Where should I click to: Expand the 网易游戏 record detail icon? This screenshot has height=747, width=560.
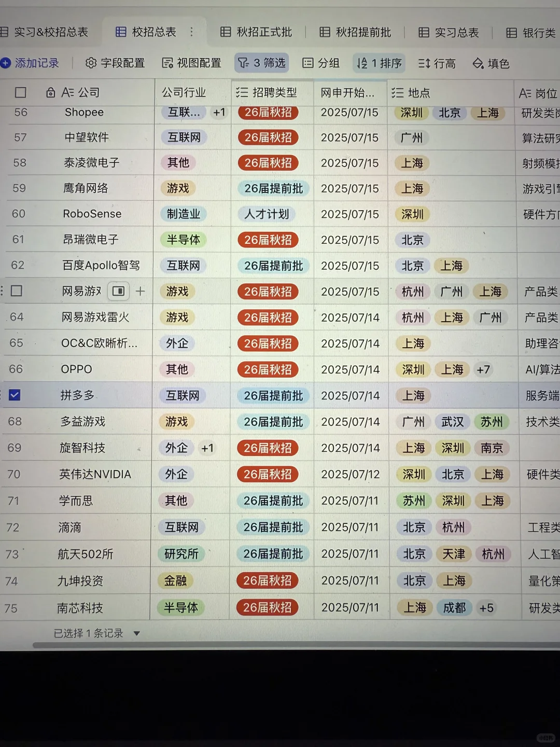118,291
